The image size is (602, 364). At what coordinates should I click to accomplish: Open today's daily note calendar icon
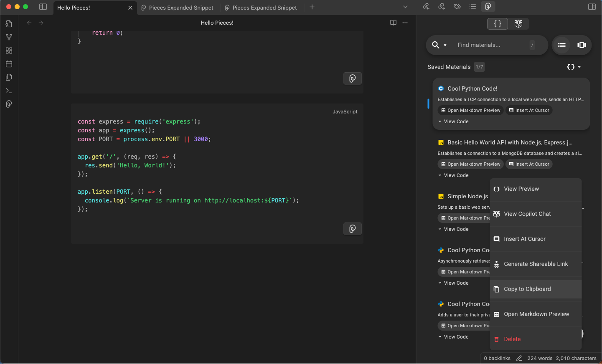click(x=9, y=64)
